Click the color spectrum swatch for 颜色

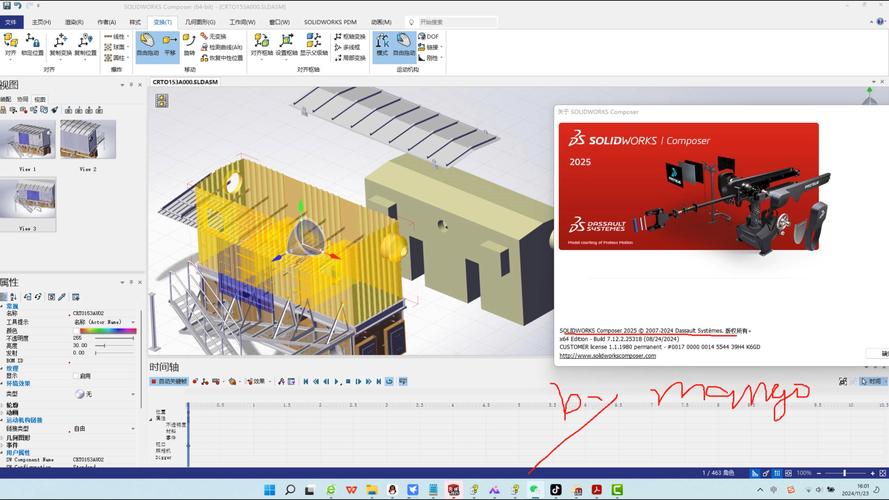[108, 330]
